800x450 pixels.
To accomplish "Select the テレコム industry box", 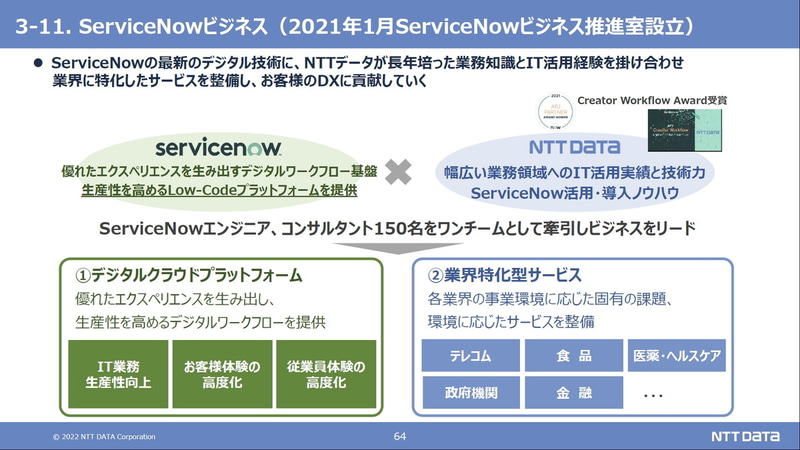I will 470,355.
